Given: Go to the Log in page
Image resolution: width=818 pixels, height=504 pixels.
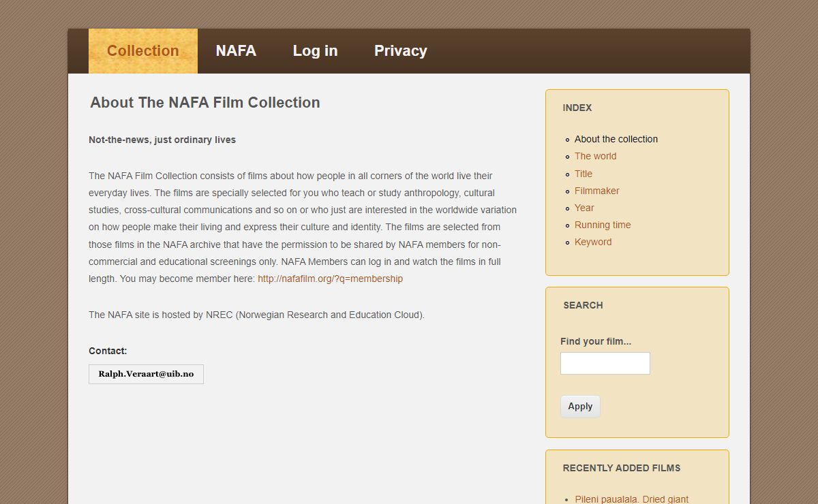Looking at the screenshot, I should pos(315,51).
